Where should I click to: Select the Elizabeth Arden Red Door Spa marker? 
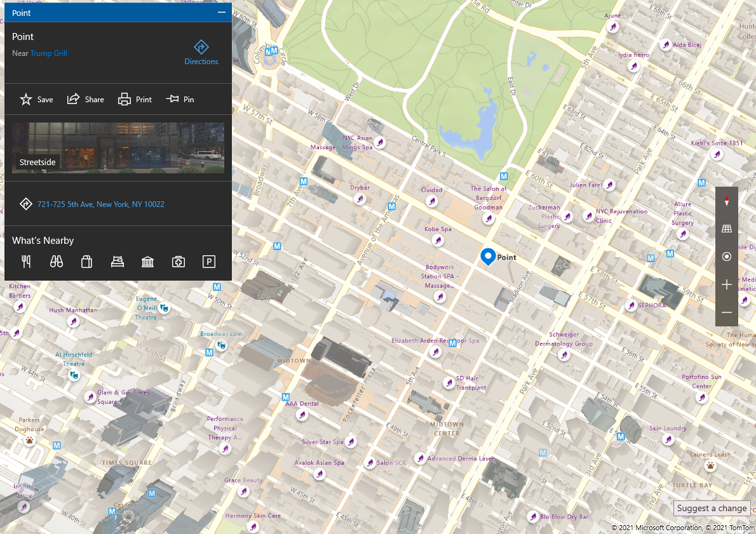pyautogui.click(x=435, y=351)
